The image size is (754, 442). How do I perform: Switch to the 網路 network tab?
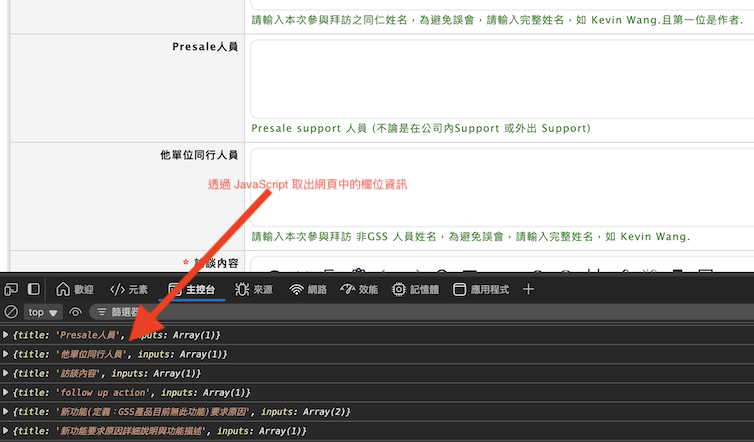[x=308, y=289]
